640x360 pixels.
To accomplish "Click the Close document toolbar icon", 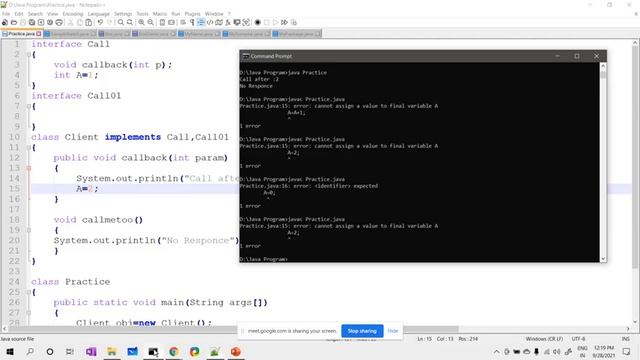I will coord(41,22).
